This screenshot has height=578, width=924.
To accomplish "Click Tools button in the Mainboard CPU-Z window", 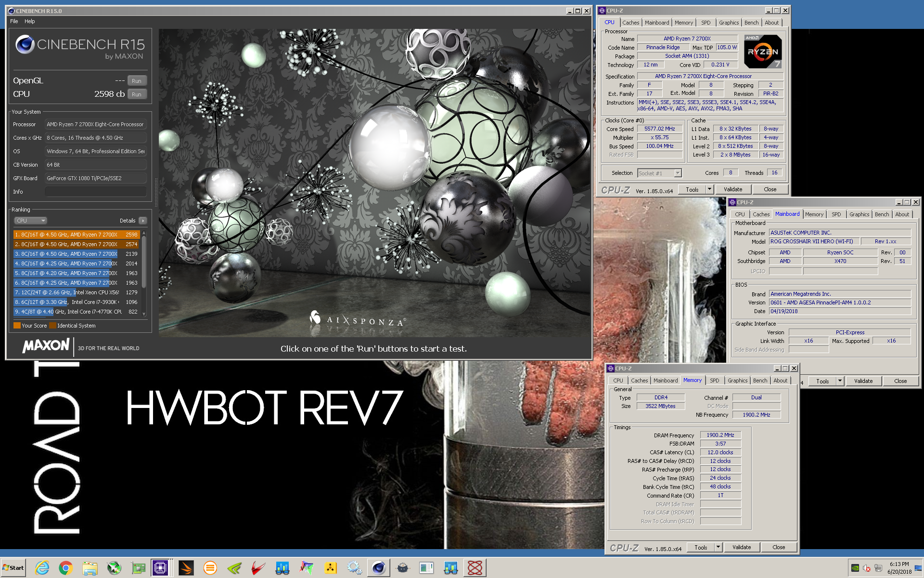I will coord(822,381).
